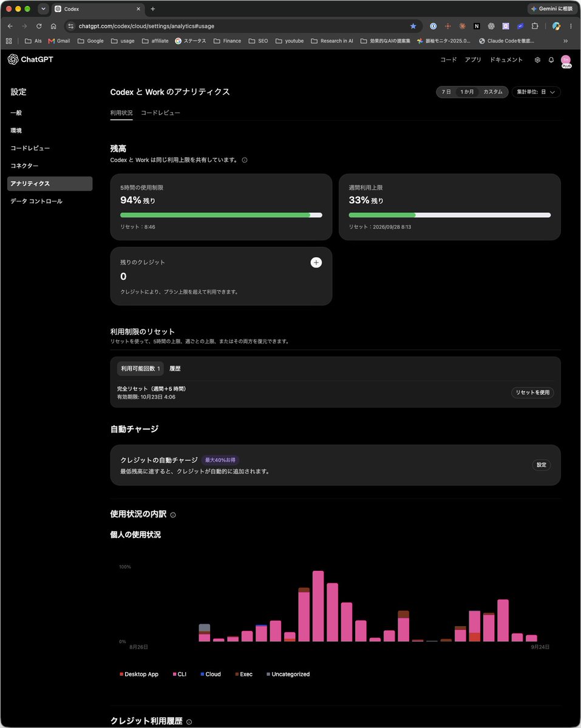Open the affiliate bookmark folder
The width and height of the screenshot is (581, 728).
pos(155,41)
